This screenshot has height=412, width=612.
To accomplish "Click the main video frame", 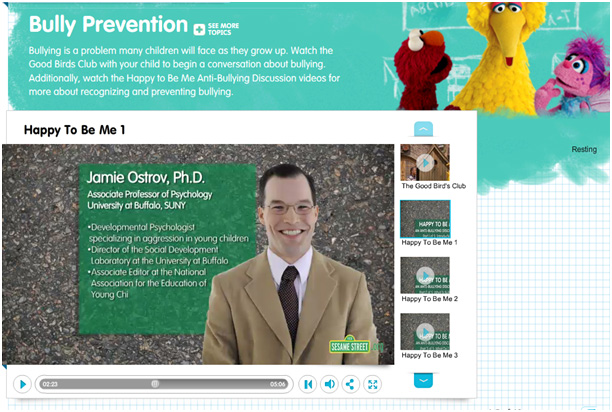I will tap(198, 255).
